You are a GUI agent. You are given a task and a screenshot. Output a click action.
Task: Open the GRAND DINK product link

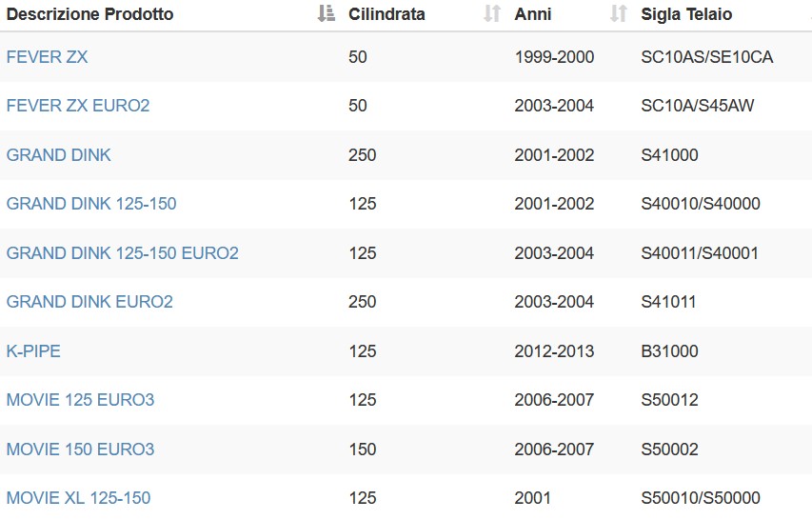(58, 155)
